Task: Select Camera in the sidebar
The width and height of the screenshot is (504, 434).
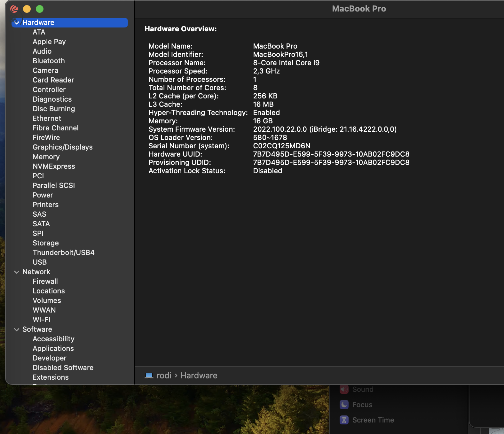Action: tap(45, 70)
